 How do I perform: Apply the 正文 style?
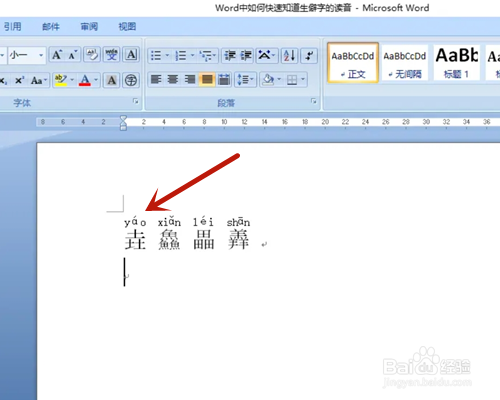point(353,63)
